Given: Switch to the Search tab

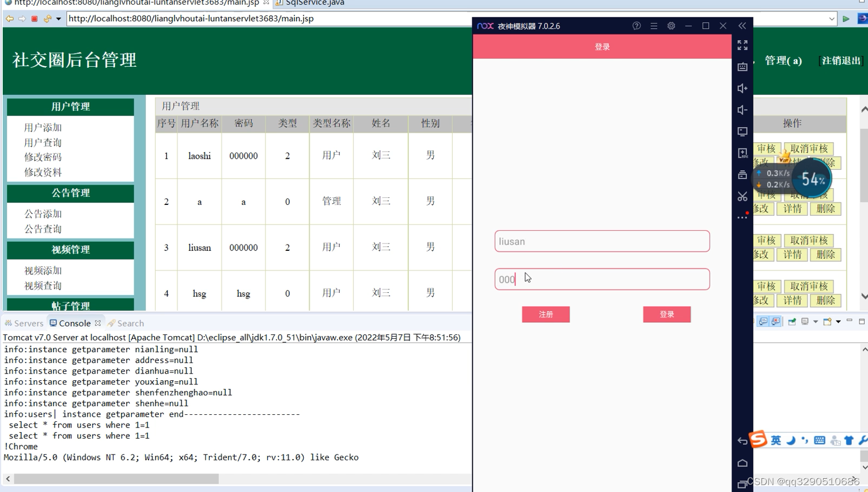Looking at the screenshot, I should 126,323.
